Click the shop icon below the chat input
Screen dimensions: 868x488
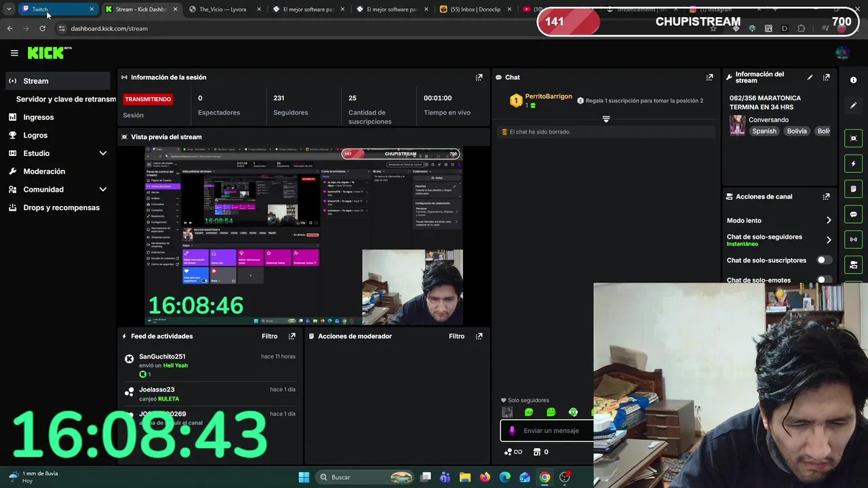click(536, 452)
